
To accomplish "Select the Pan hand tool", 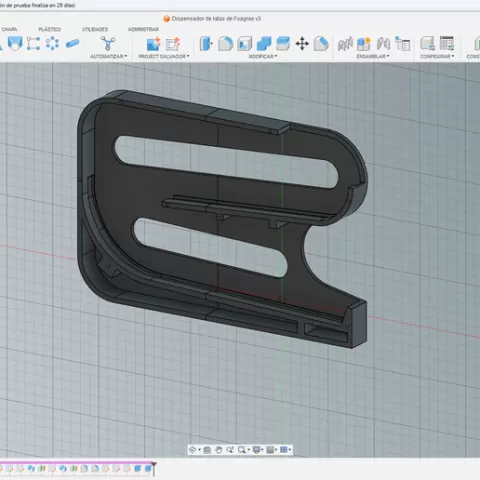I will pyautogui.click(x=219, y=450).
